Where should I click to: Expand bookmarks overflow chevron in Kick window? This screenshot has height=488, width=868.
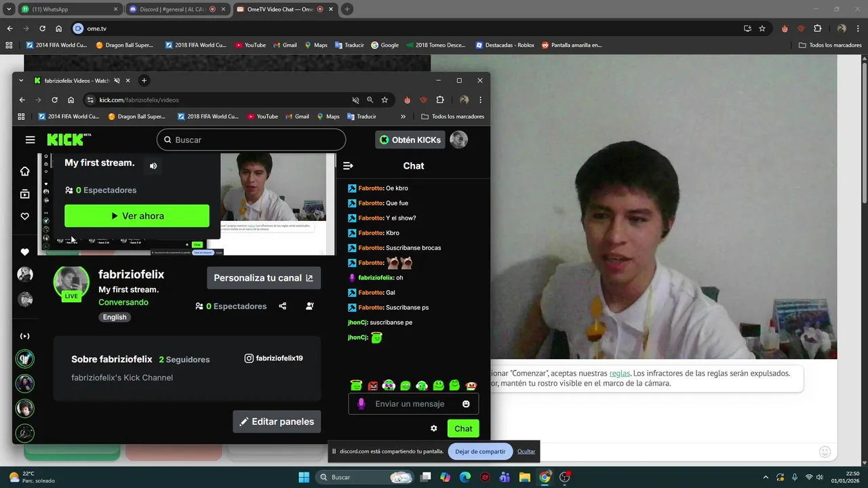coord(403,117)
